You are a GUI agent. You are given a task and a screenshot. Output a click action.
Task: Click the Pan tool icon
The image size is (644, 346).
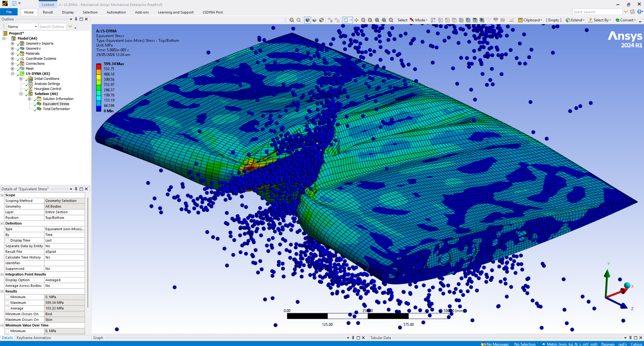(356, 20)
